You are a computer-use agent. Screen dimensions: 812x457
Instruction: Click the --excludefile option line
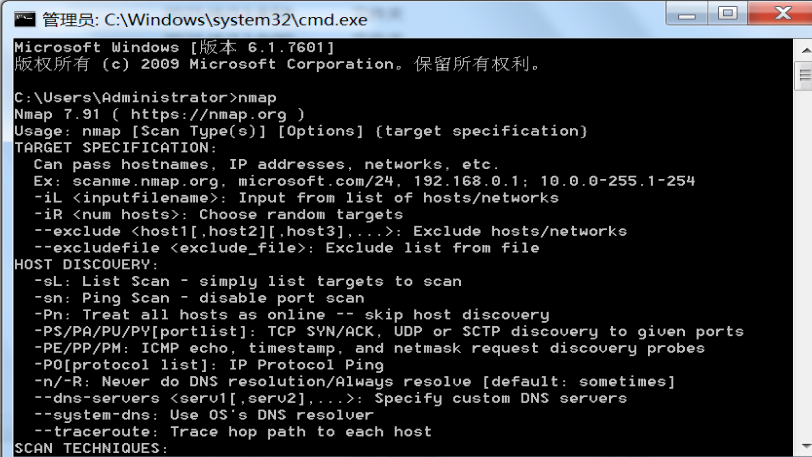[286, 248]
